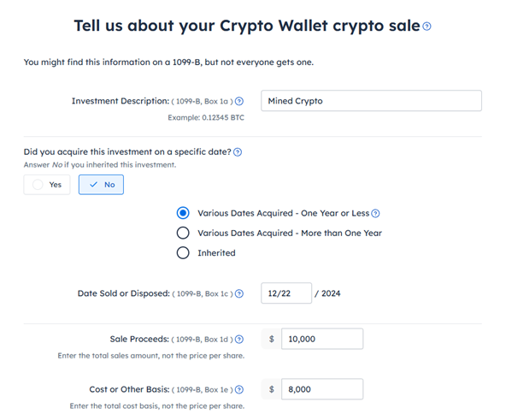Open Sale Proceeds help icon
The height and width of the screenshot is (420, 506).
pos(239,340)
